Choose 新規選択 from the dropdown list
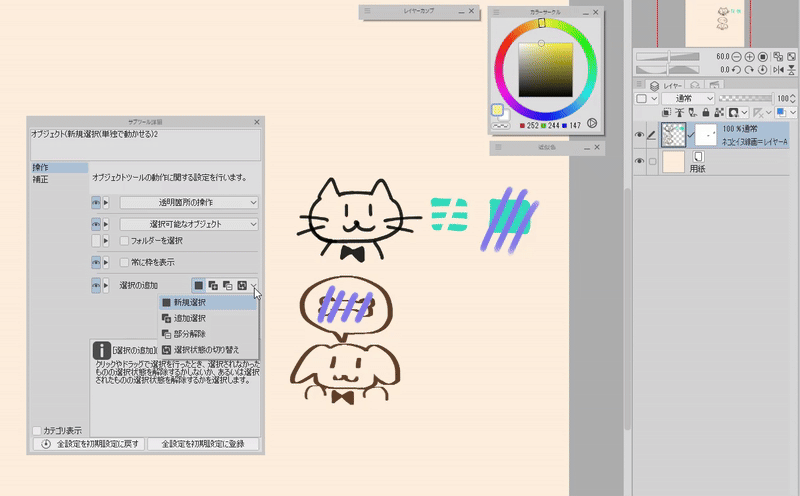800x496 pixels. [208, 303]
